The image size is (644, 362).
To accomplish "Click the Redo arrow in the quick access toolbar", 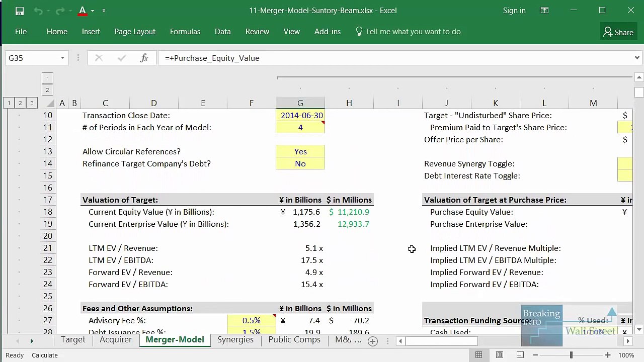I will tap(60, 11).
